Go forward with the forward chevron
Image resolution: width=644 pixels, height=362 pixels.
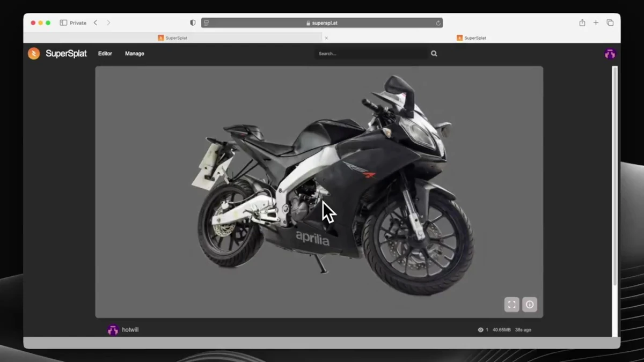point(108,23)
